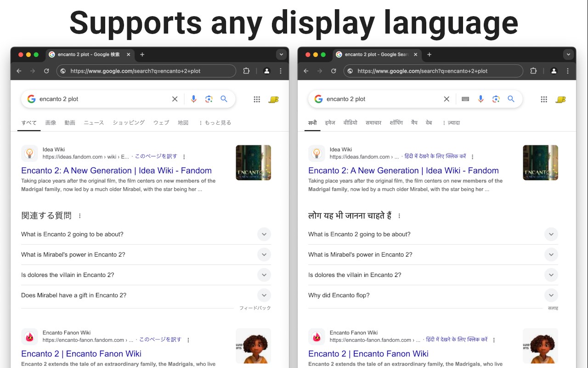The image size is (588, 368).
Task: Open Chrome menu in left browser
Action: pyautogui.click(x=281, y=71)
